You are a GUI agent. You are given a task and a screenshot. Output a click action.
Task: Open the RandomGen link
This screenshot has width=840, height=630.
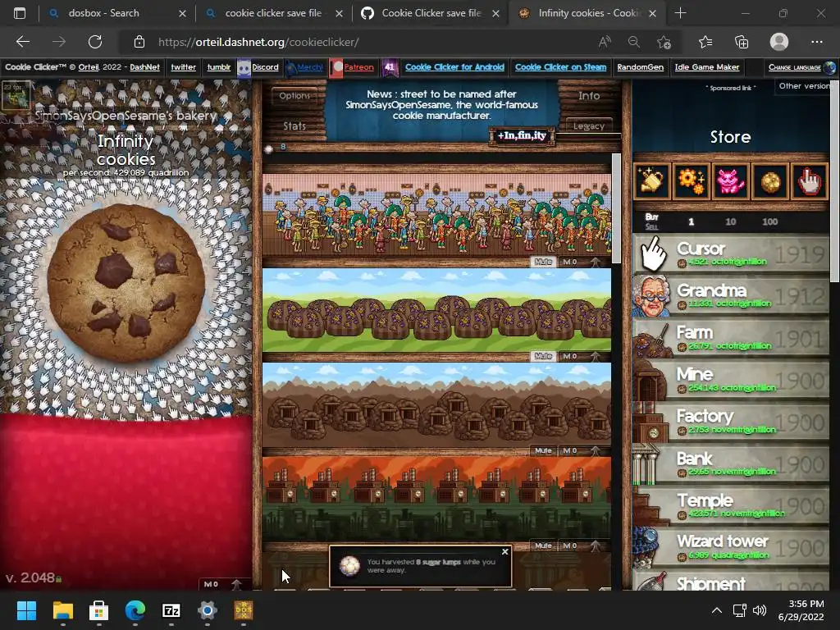(640, 67)
